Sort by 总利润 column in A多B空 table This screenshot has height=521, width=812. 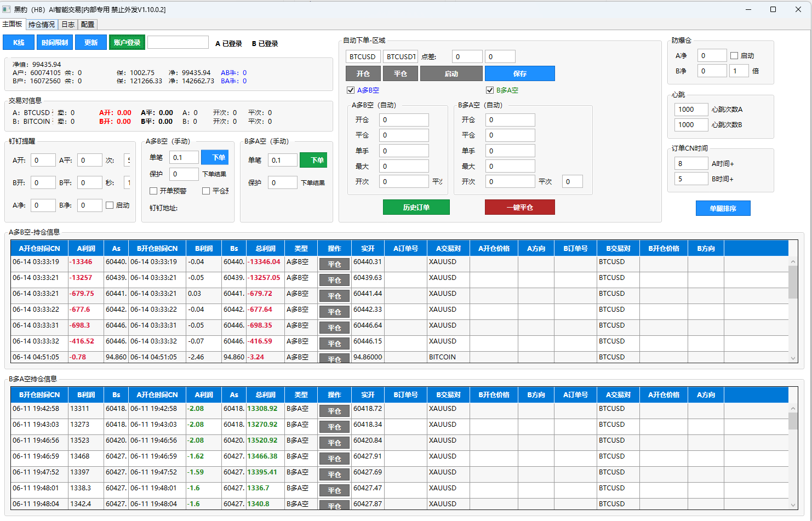pos(265,248)
